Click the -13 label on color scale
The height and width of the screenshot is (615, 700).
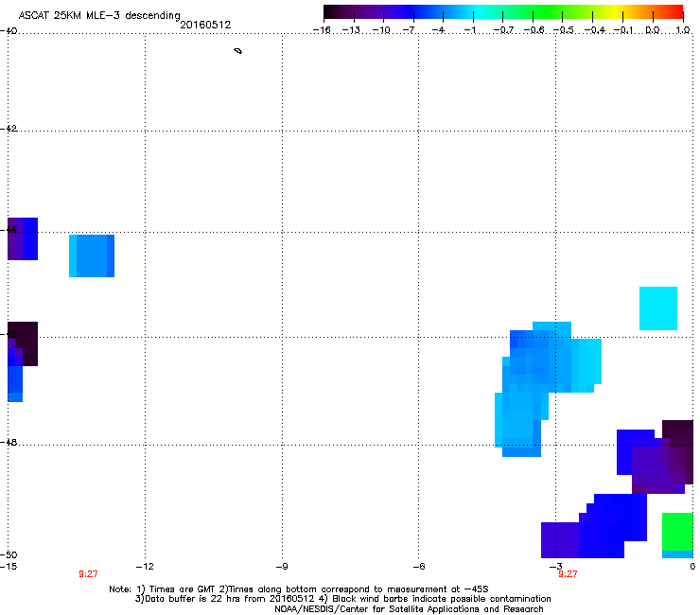point(351,30)
